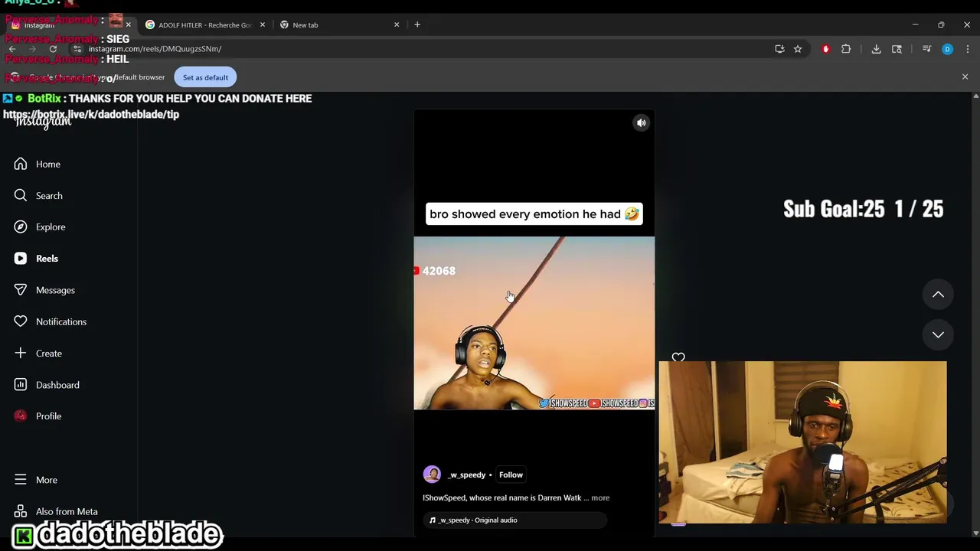Viewport: 980px width, 551px height.
Task: Toggle the browser side panel icon
Action: pyautogui.click(x=897, y=49)
